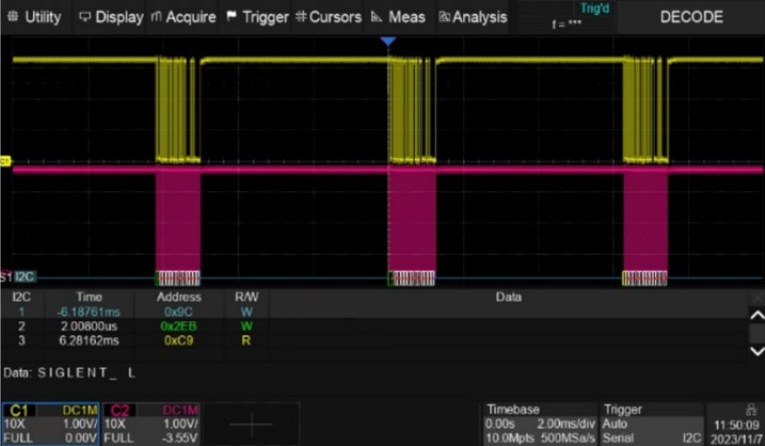Viewport: 765px width, 446px height.
Task: Click the R value in row 3
Action: pos(246,340)
